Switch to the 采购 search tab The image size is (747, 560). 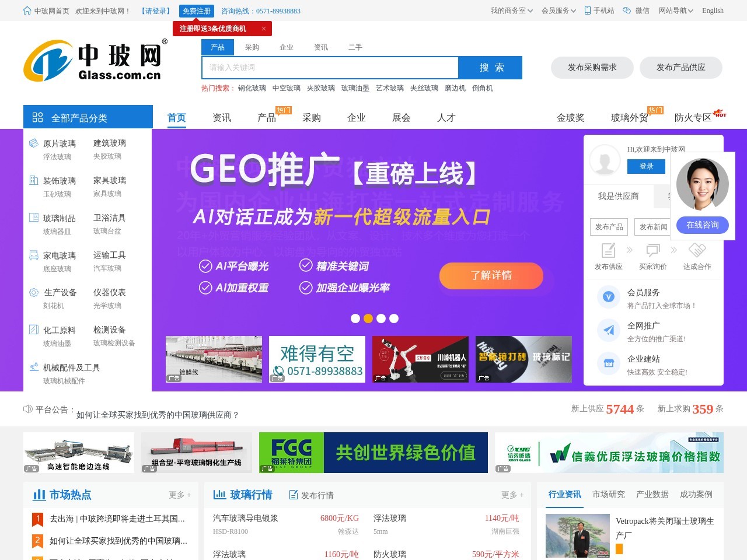click(252, 47)
